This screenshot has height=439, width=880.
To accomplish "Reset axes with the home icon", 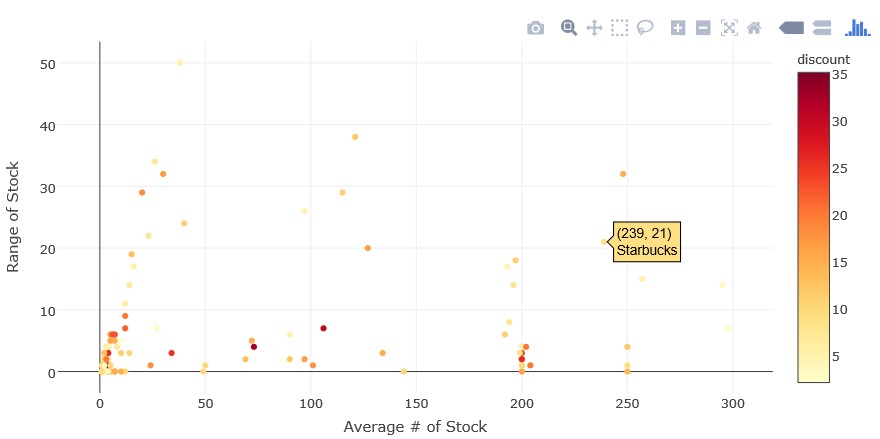I will 754,28.
